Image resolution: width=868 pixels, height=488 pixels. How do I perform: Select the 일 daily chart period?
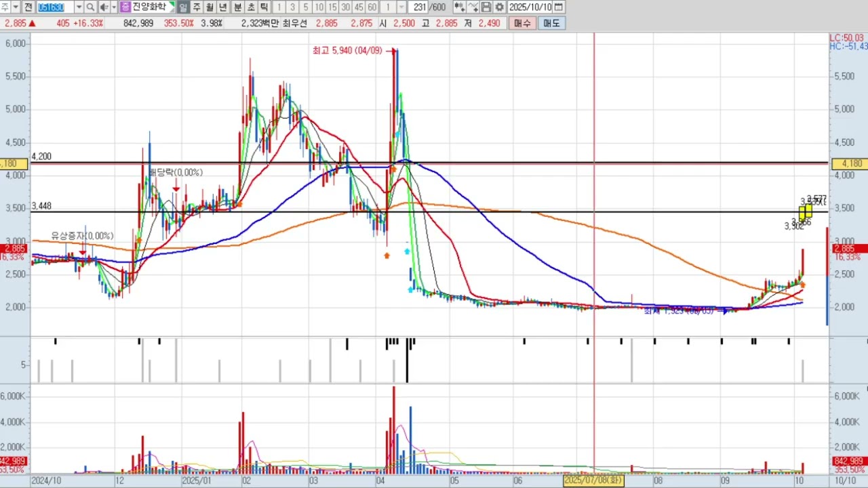click(183, 7)
